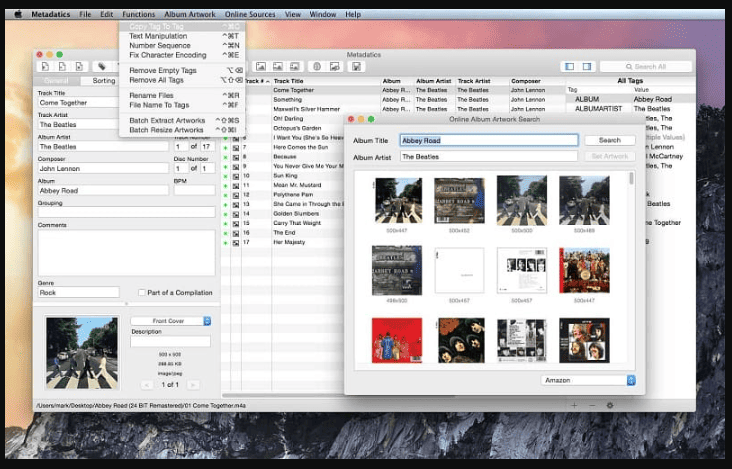Go to next artwork with right arrow

point(193,385)
